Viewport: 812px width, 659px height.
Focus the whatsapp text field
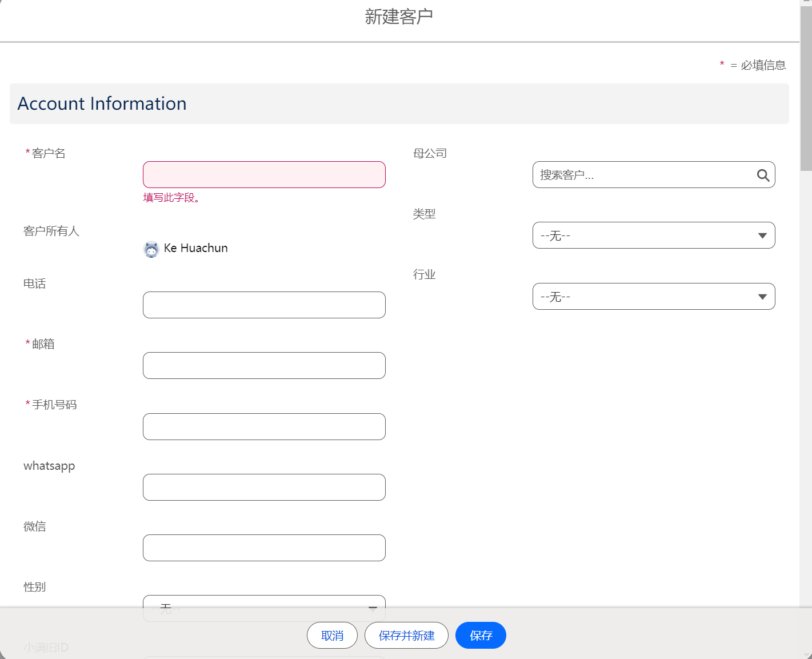264,488
